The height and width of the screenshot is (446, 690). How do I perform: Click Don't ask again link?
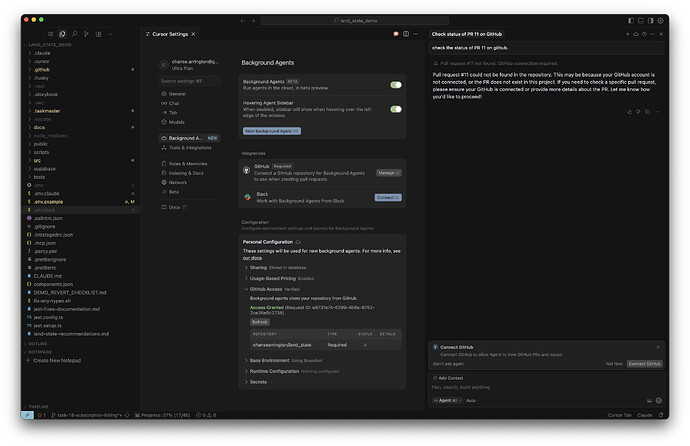coord(448,364)
